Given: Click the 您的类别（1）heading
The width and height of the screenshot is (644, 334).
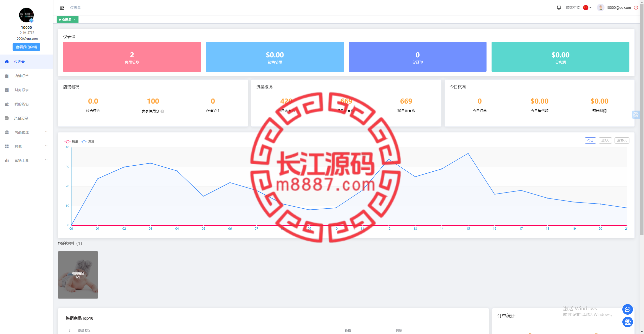Looking at the screenshot, I should click(70, 243).
